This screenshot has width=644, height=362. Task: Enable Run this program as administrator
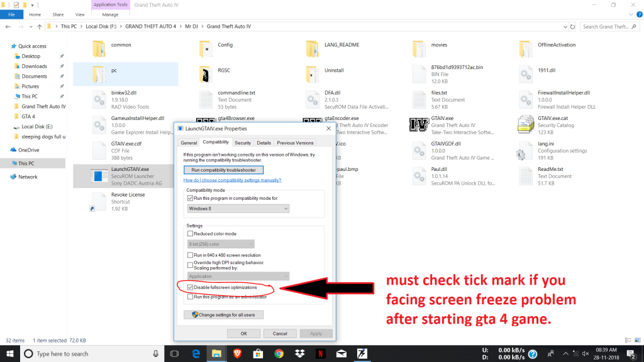point(190,297)
